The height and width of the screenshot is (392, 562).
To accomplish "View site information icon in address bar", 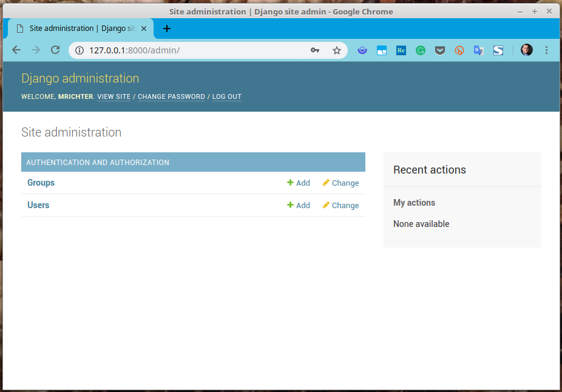I will click(x=80, y=50).
